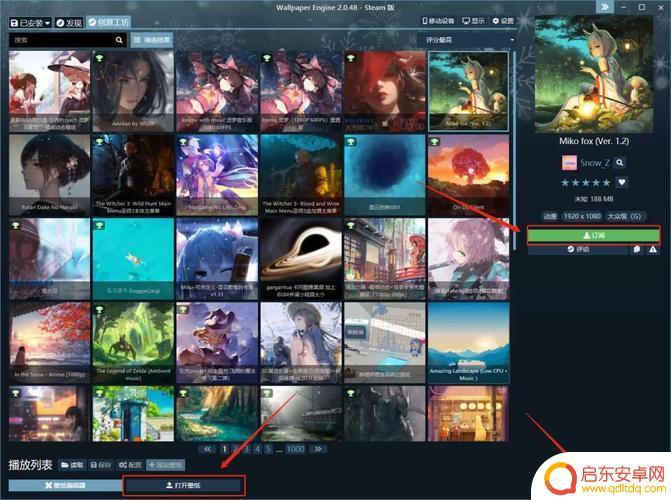Screen dimensions: 671x500
Task: Choose The Witcher 3: Wild Hunt Main Menu
Action: tap(134, 175)
